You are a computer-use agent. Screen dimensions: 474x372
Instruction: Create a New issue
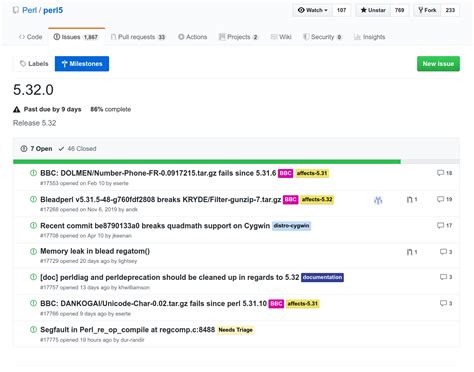[x=438, y=64]
